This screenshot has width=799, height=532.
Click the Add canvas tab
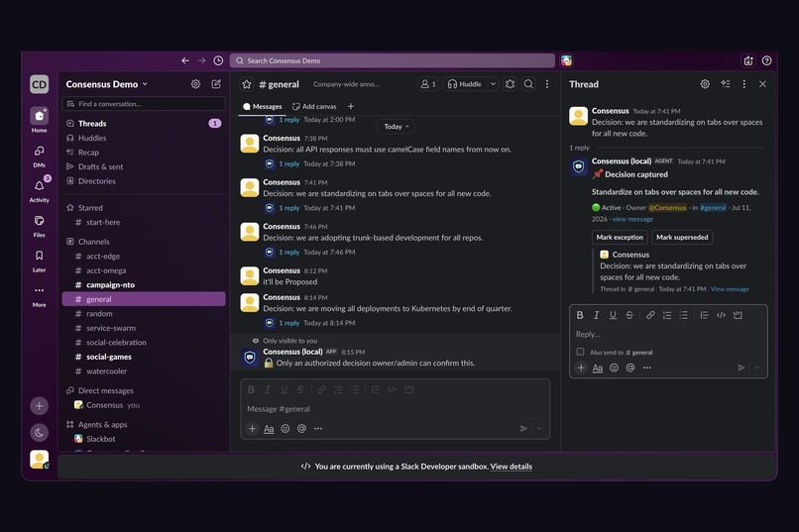coord(314,106)
